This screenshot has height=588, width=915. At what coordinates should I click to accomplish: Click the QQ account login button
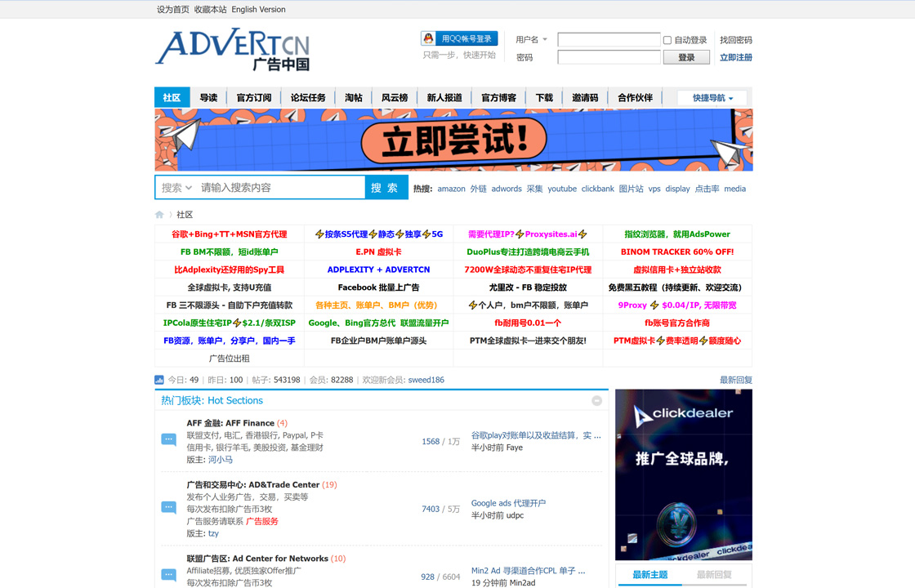point(459,38)
